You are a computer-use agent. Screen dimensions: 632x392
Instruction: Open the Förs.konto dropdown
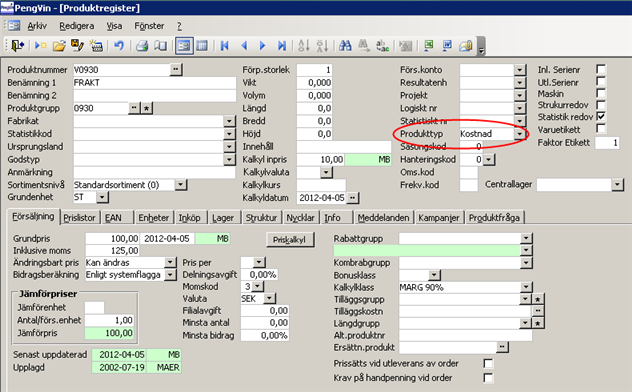520,70
